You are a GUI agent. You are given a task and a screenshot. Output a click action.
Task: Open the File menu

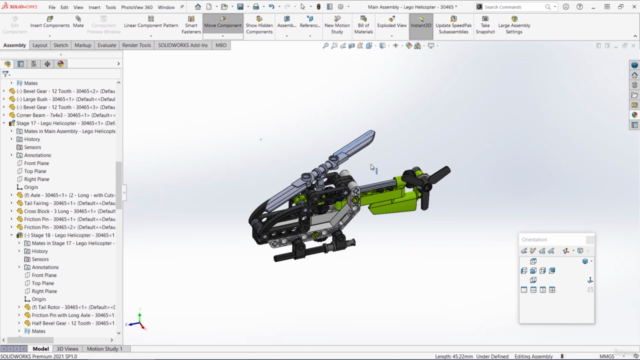coord(52,7)
